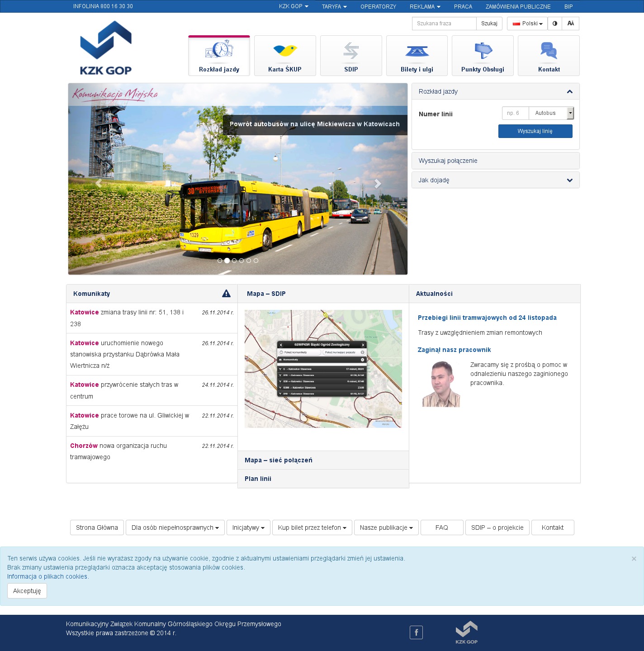Open the Punkty Obsługi signpost icon
The image size is (644, 651).
(483, 51)
